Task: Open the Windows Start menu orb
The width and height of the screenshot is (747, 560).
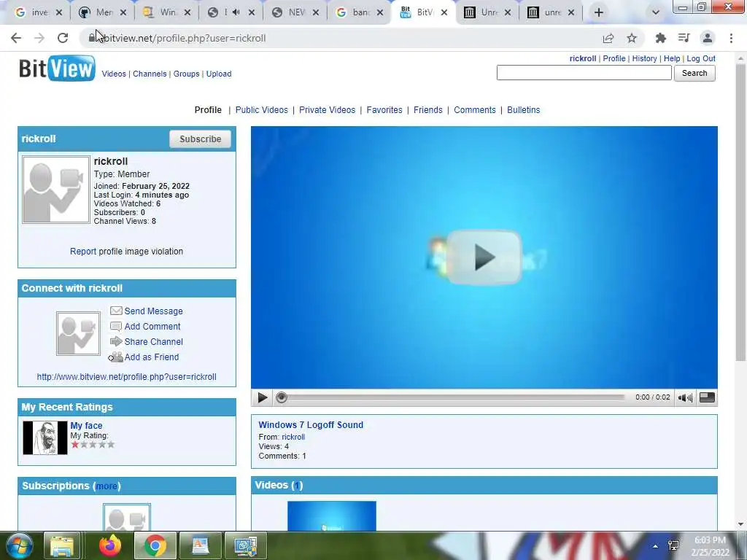Action: click(19, 545)
